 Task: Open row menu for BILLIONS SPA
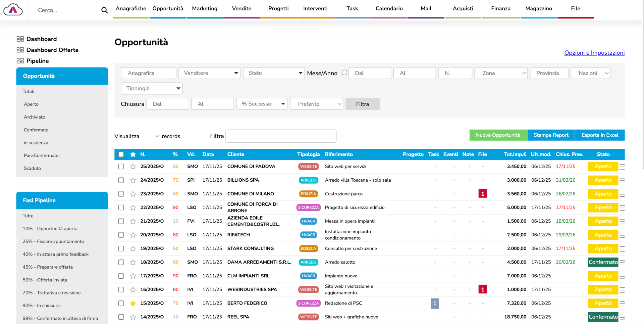click(622, 181)
